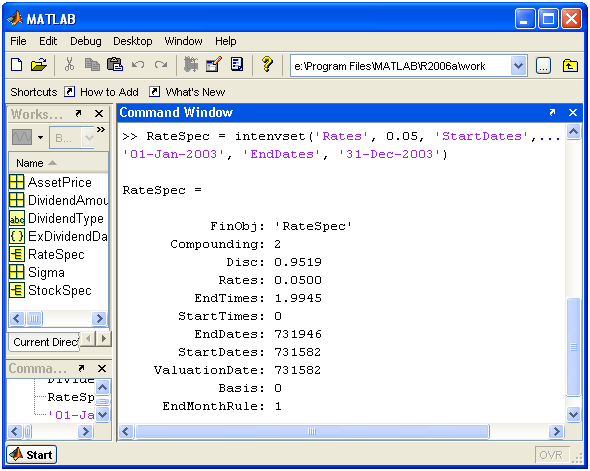Image resolution: width=590 pixels, height=471 pixels.
Task: Sort workspace by Name column header
Action: [58, 163]
